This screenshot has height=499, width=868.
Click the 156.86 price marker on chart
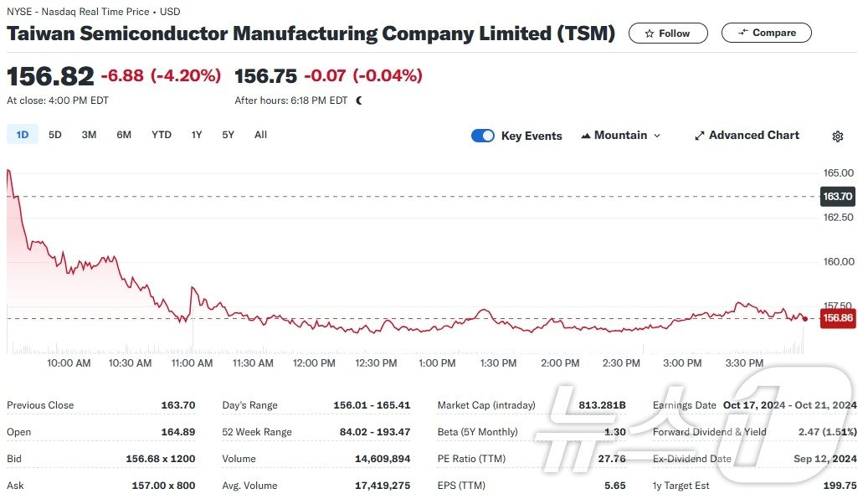[x=838, y=318]
